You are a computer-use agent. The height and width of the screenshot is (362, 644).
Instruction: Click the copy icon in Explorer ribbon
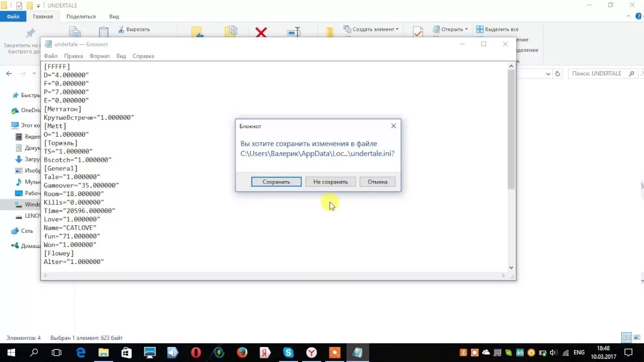74,32
